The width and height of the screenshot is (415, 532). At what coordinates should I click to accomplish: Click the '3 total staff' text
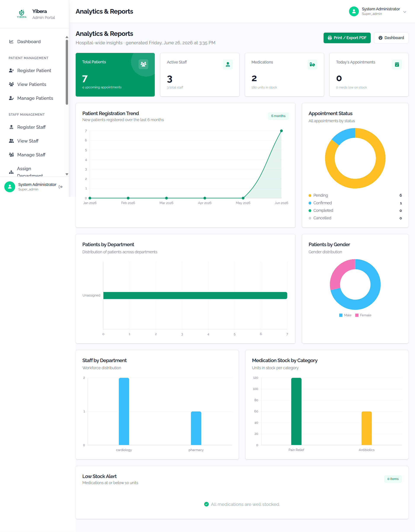pyautogui.click(x=175, y=88)
